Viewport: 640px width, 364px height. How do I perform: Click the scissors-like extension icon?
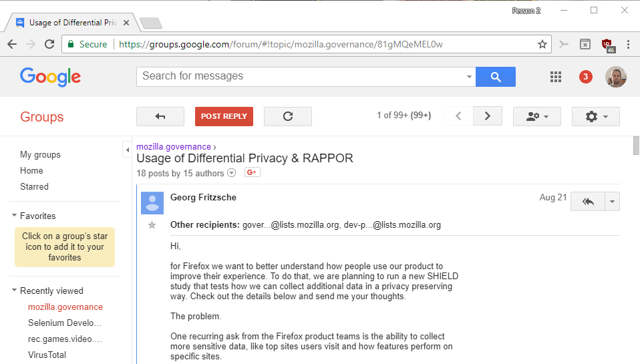(x=564, y=44)
